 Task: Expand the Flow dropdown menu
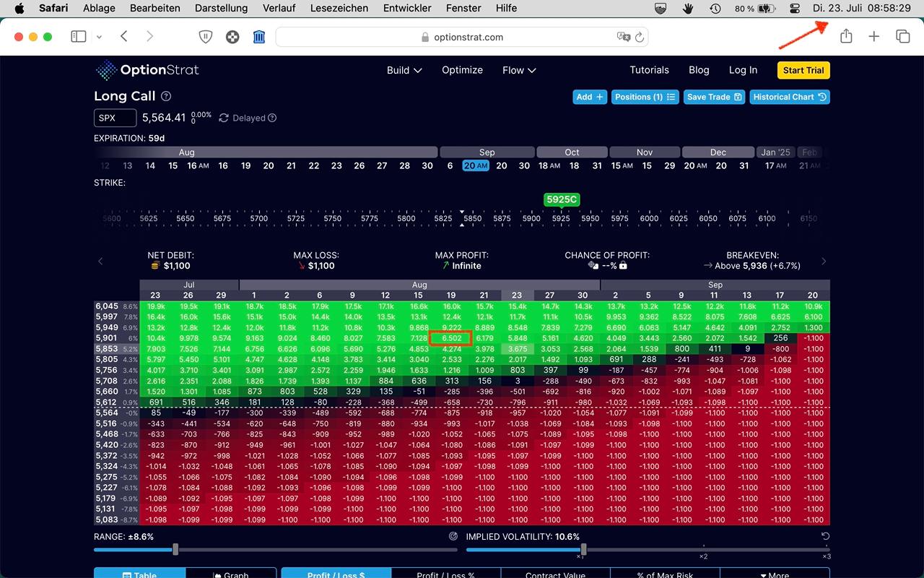(519, 70)
